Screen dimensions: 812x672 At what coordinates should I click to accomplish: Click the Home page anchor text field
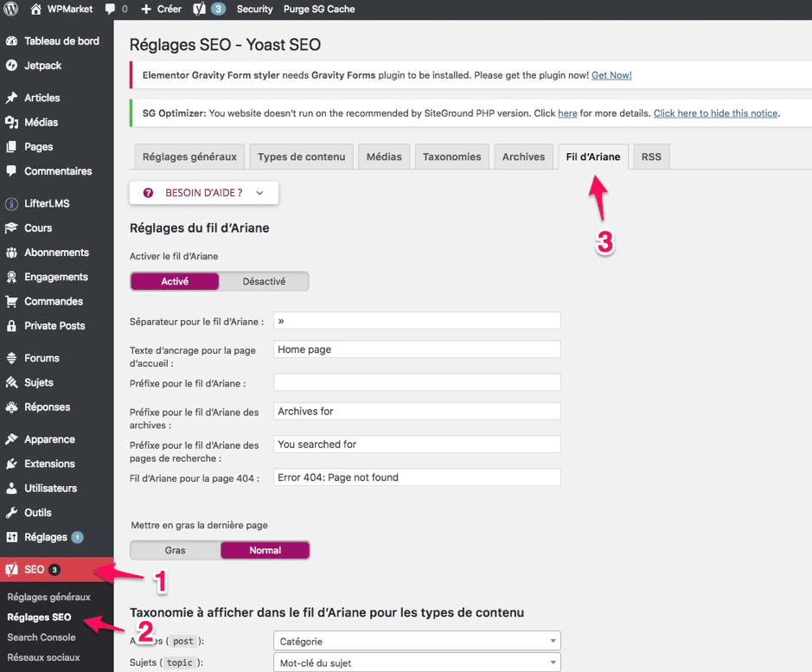pos(417,349)
